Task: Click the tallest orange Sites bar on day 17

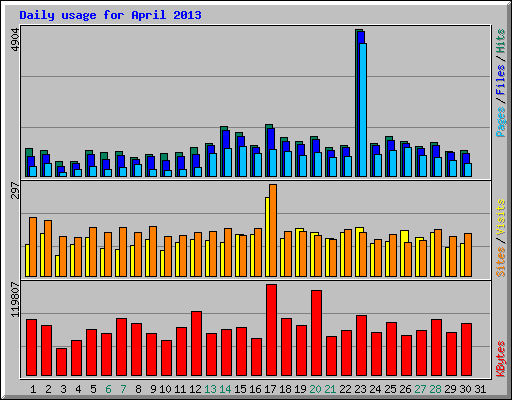Action: point(273,230)
